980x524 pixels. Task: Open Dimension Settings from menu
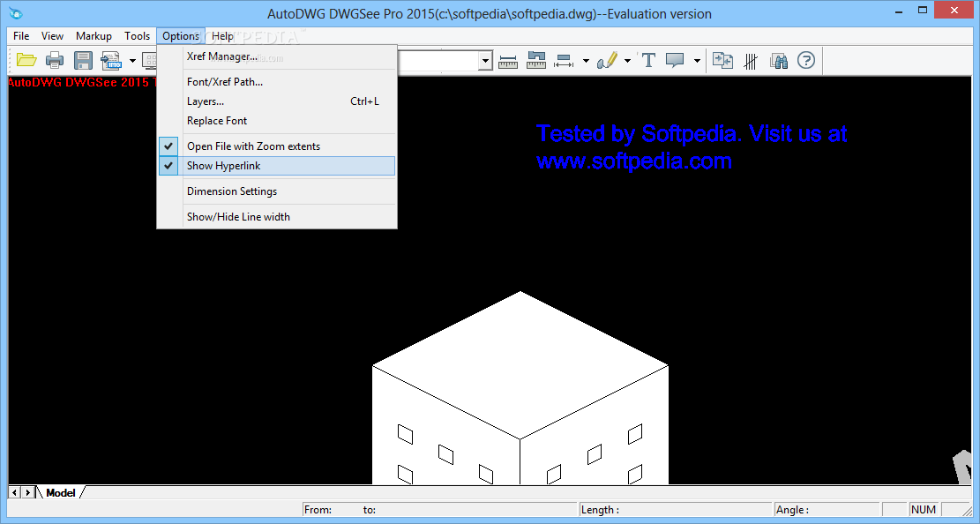tap(276, 191)
